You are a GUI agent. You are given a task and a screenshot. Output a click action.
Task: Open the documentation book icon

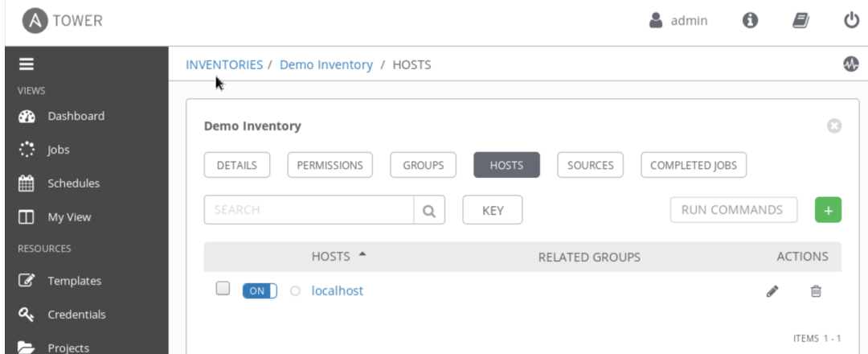click(800, 21)
